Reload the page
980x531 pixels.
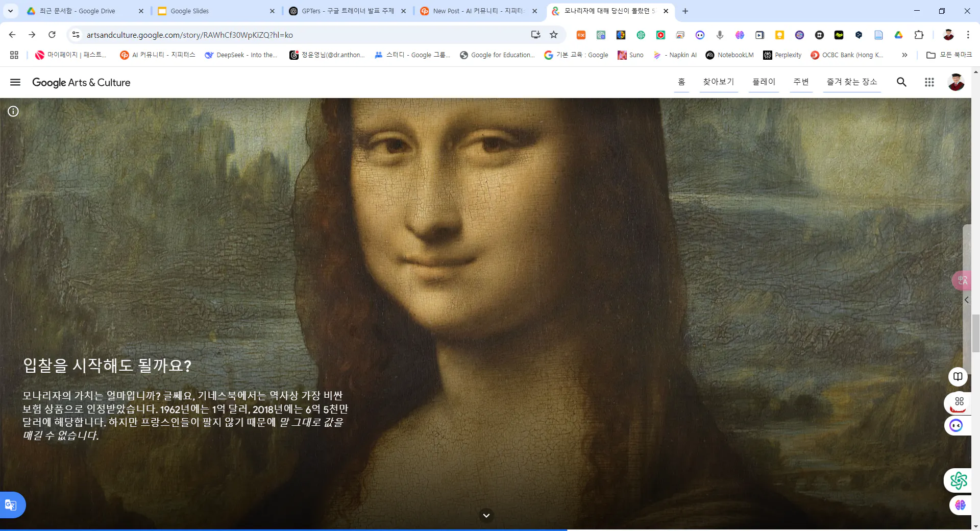click(52, 35)
